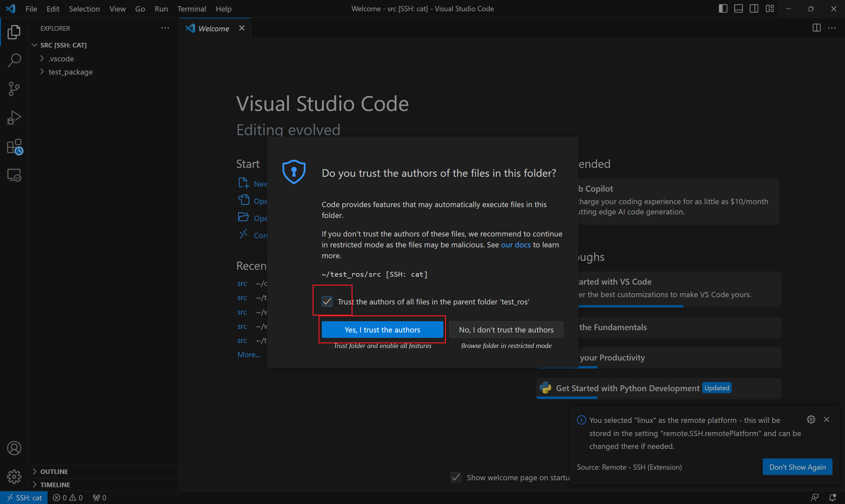Open the View menu
This screenshot has width=845, height=504.
tap(118, 9)
